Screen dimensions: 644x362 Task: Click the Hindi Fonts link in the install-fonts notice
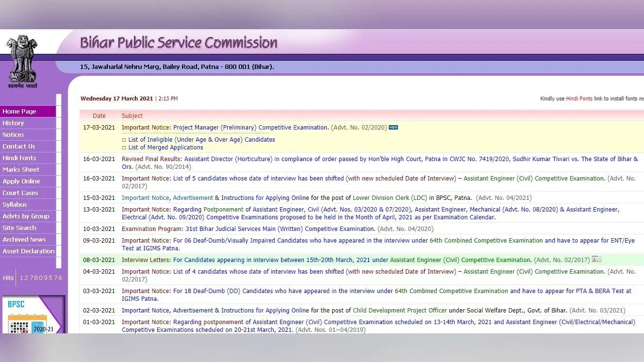(579, 99)
